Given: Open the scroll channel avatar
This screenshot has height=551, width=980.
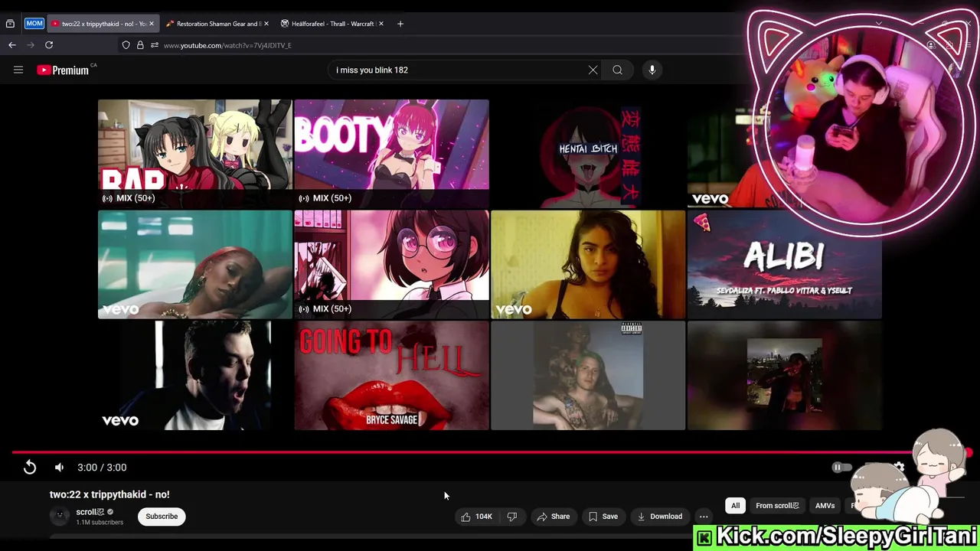Looking at the screenshot, I should point(60,517).
